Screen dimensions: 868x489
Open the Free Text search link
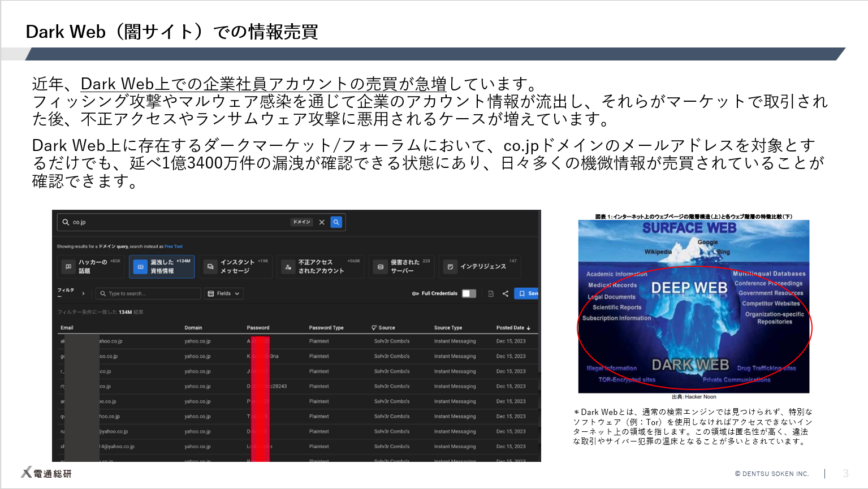[x=173, y=246]
